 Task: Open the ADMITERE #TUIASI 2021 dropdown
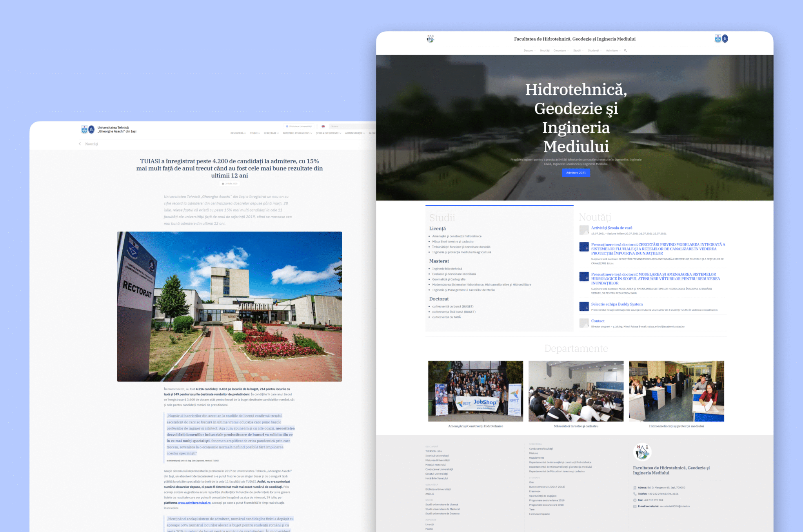[296, 133]
